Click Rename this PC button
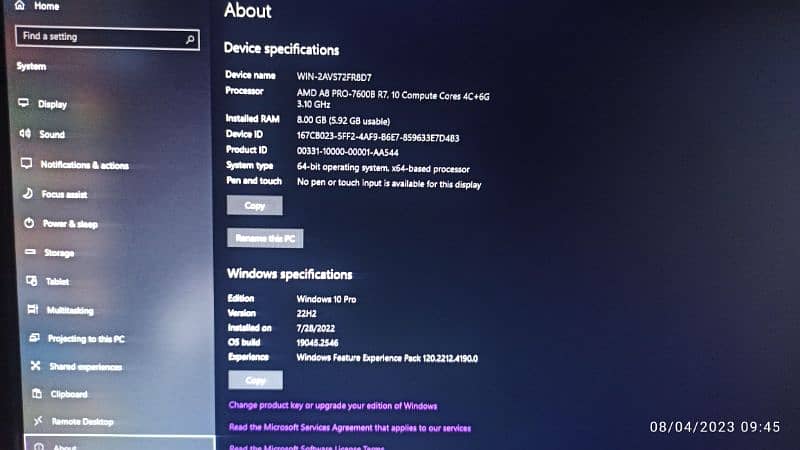This screenshot has width=800, height=450. [x=265, y=238]
